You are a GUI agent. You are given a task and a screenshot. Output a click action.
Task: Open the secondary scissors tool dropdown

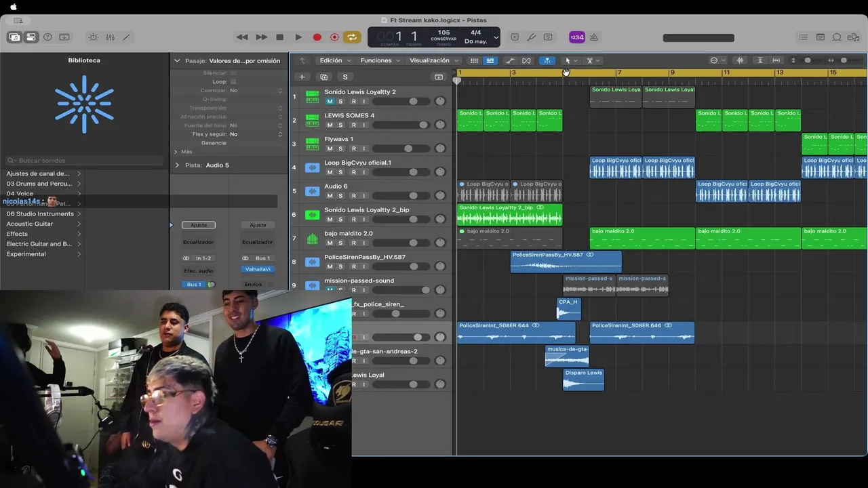(593, 60)
